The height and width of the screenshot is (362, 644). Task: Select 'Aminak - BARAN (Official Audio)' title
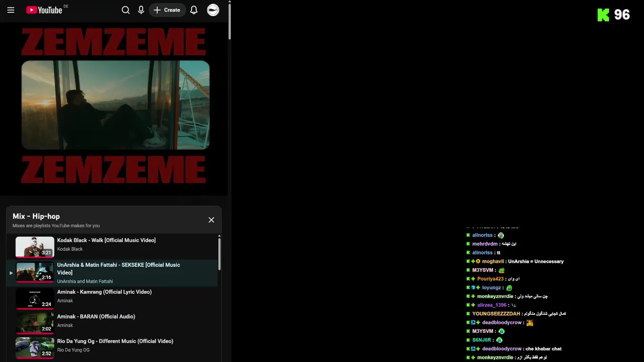pyautogui.click(x=96, y=317)
